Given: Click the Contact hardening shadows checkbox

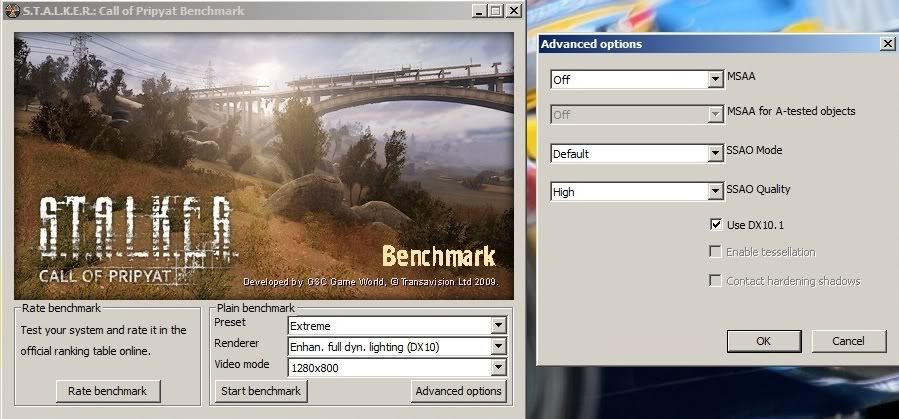Looking at the screenshot, I should tap(716, 281).
